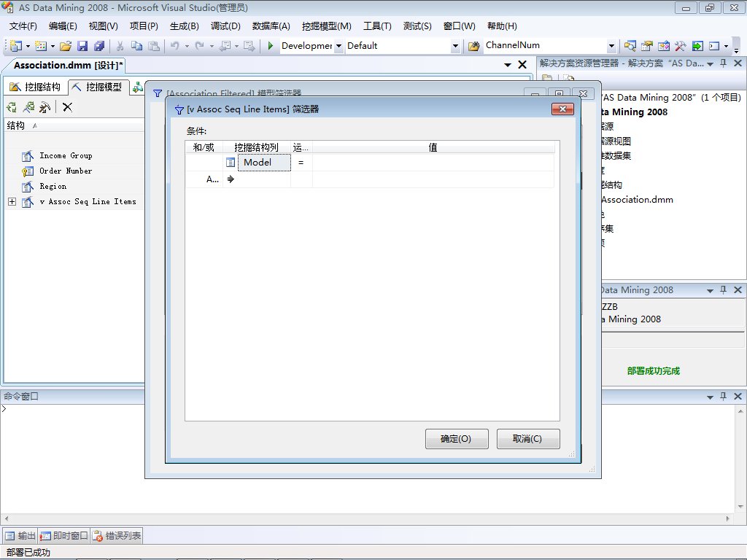Select the Region column
Image resolution: width=747 pixels, height=560 pixels.
pos(53,186)
